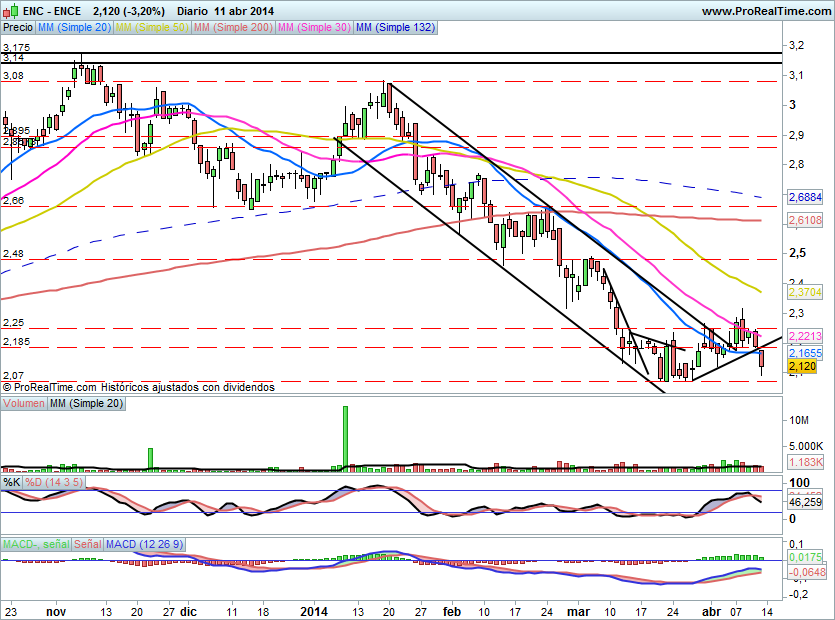The height and width of the screenshot is (620, 835).
Task: Click the tallest green volume bar
Action: click(345, 436)
